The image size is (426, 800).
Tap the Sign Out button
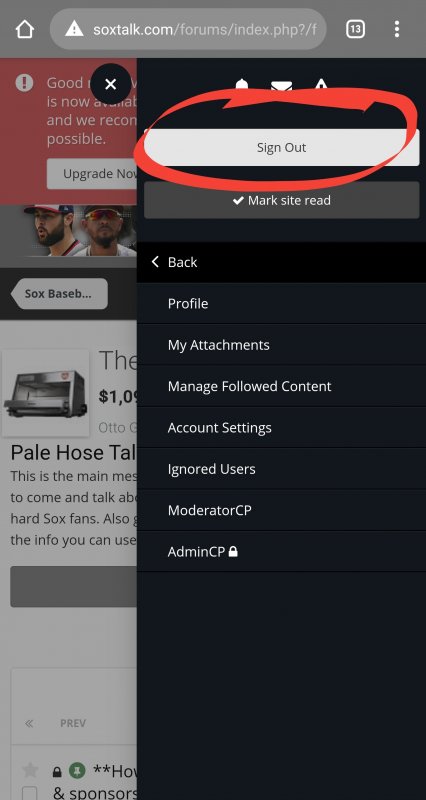[282, 147]
